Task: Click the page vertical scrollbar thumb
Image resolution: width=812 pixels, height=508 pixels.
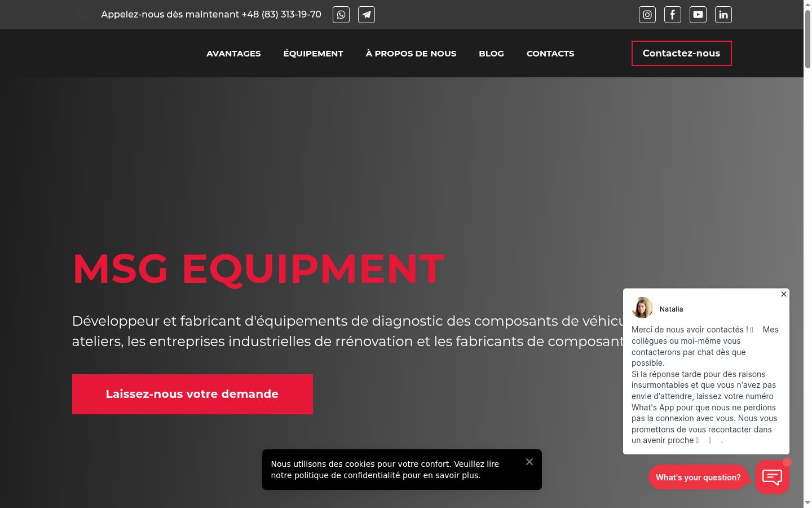Action: point(807,38)
